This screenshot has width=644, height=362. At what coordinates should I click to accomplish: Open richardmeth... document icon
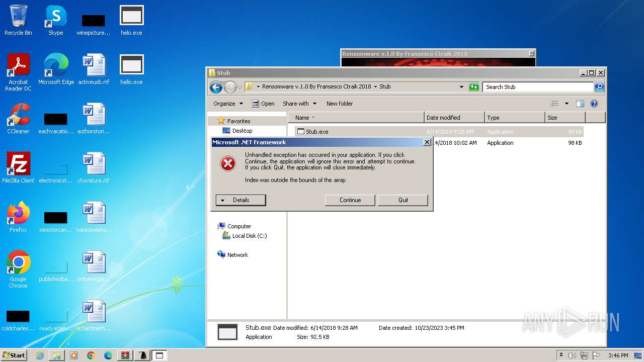point(94,316)
